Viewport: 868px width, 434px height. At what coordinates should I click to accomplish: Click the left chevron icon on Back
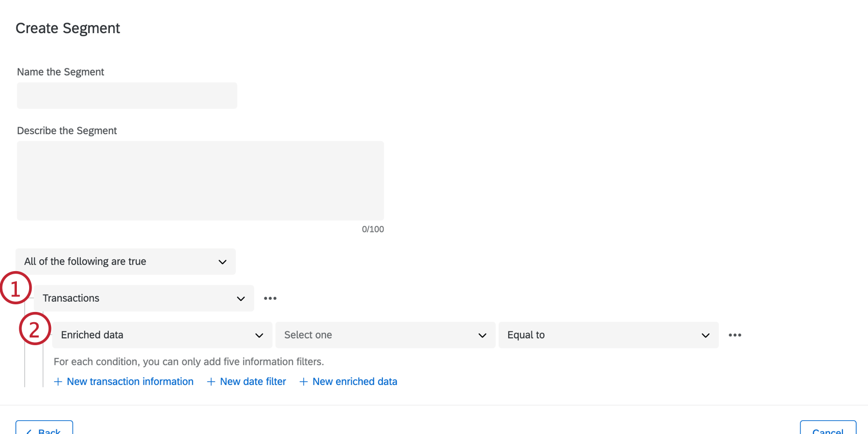(x=29, y=431)
